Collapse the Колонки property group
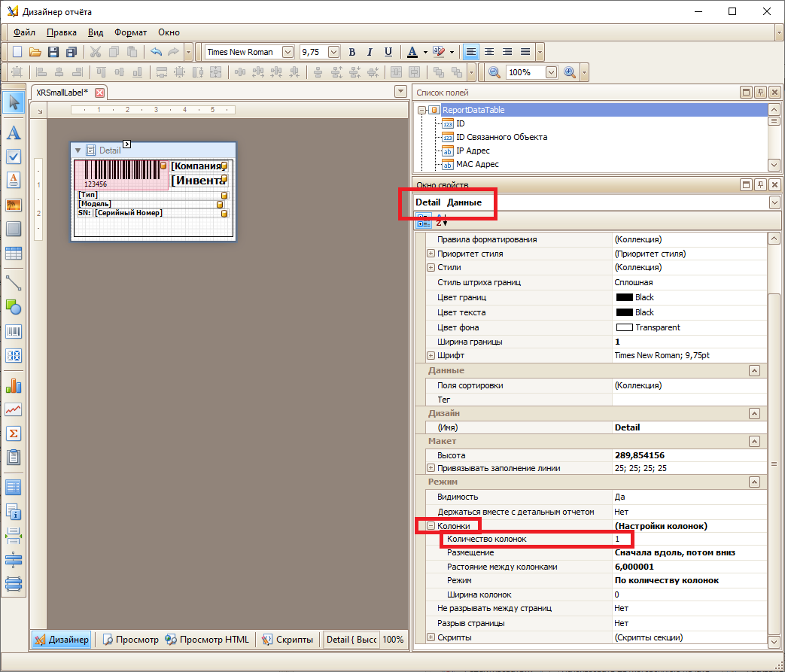The height and width of the screenshot is (672, 785). (431, 526)
